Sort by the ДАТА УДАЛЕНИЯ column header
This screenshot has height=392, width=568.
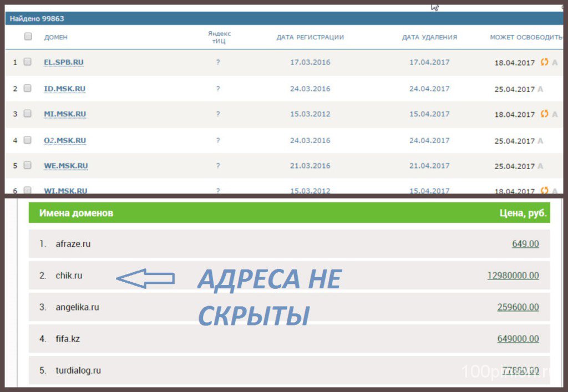(429, 37)
